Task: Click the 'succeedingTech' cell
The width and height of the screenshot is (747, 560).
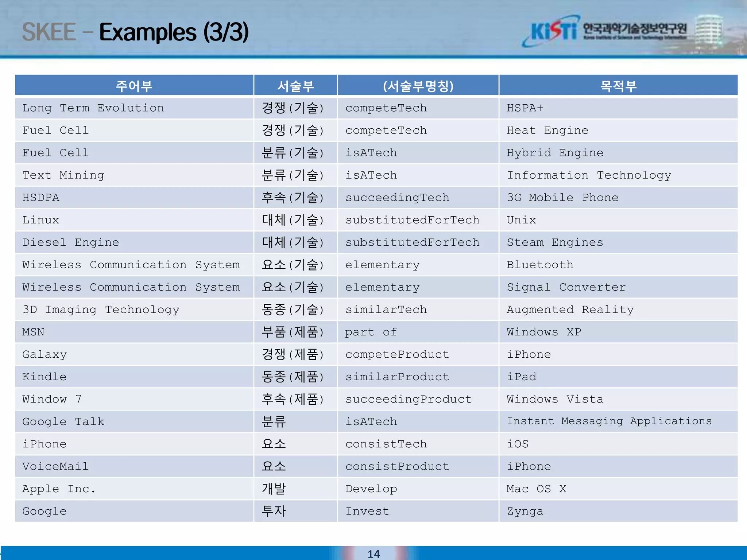Action: pos(418,198)
